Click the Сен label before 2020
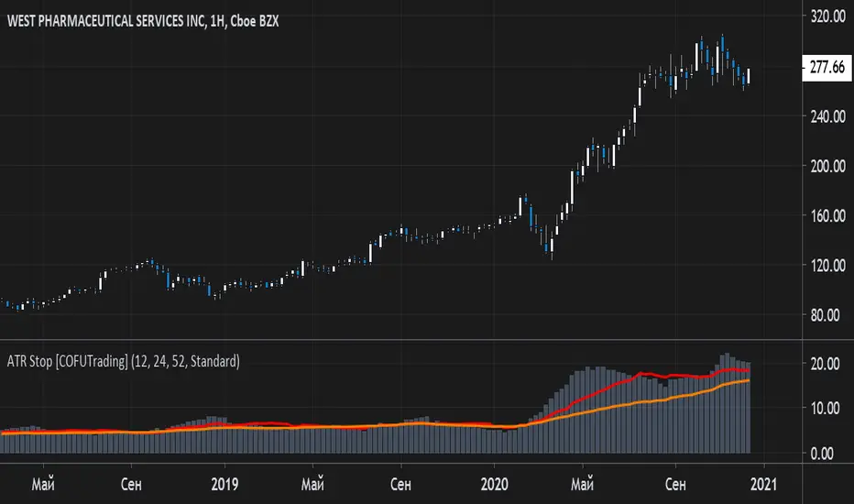This screenshot has height=504, width=854. tap(400, 484)
